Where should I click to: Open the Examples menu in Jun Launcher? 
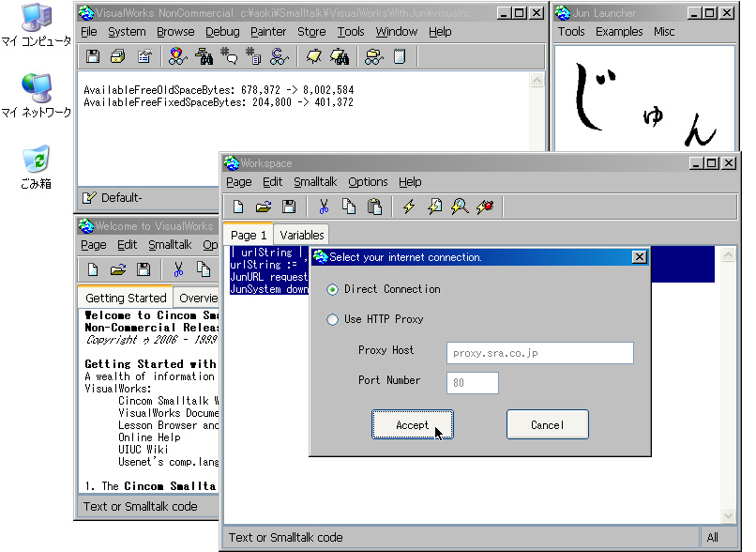click(619, 32)
